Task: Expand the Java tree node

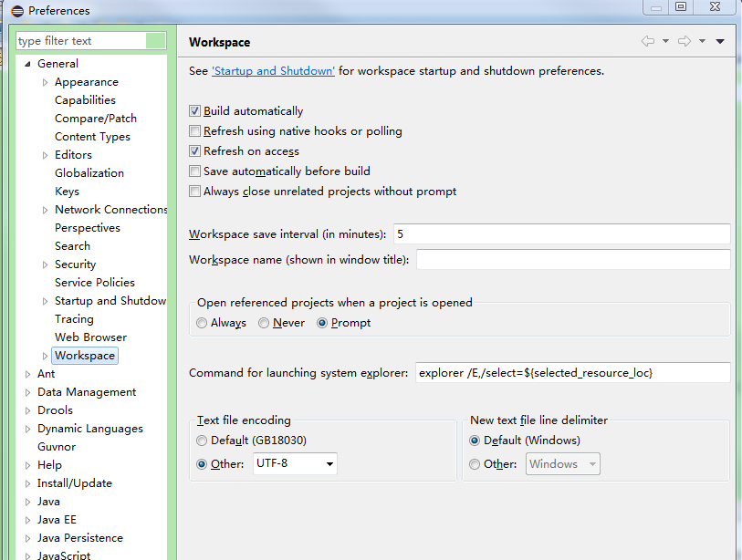Action: tap(27, 502)
